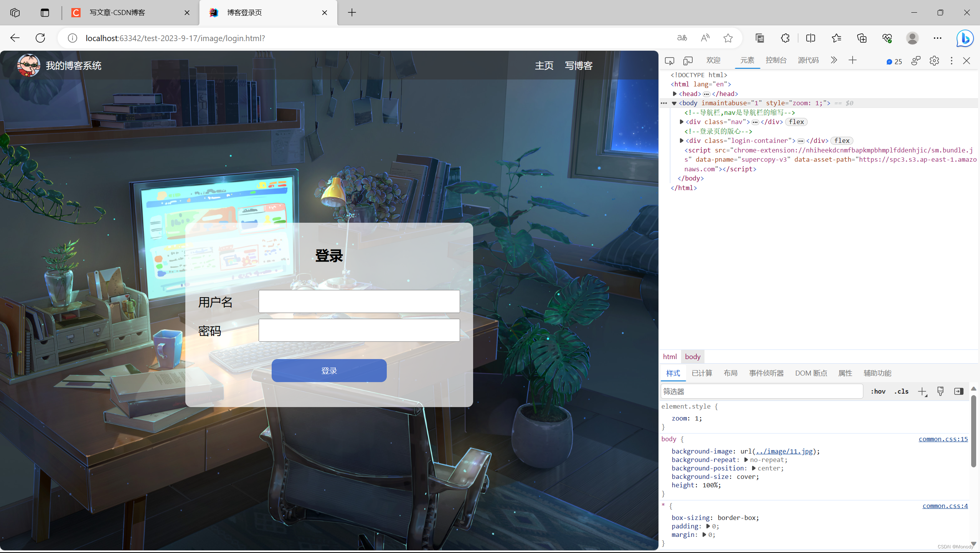This screenshot has width=980, height=553.
Task: Click the blue 登录 submit button
Action: tap(329, 371)
